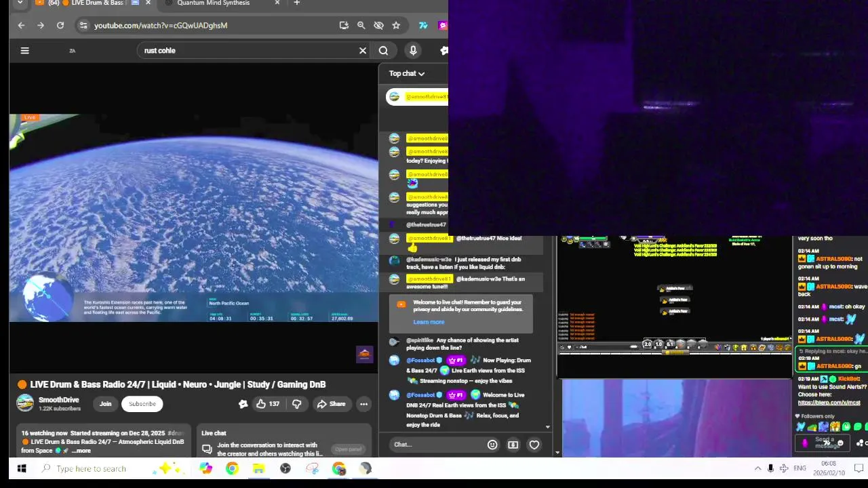Open site information icon in address bar
The height and width of the screenshot is (488, 868).
pos(83,25)
